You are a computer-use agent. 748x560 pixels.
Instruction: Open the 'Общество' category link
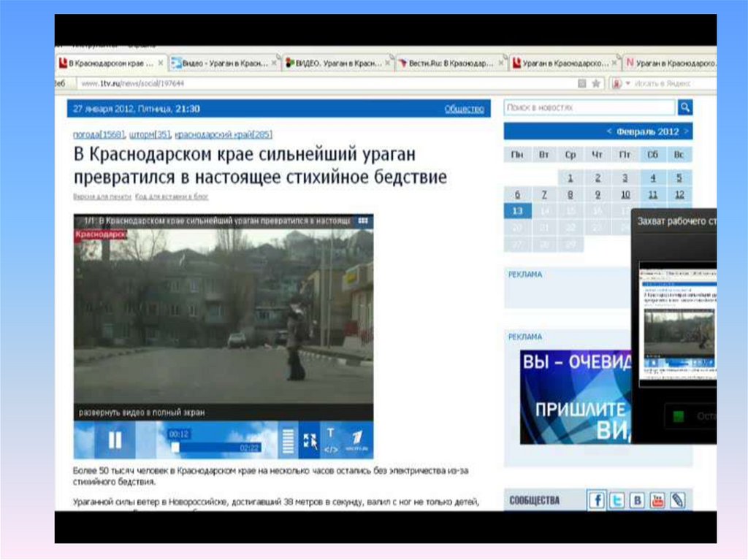click(x=464, y=110)
